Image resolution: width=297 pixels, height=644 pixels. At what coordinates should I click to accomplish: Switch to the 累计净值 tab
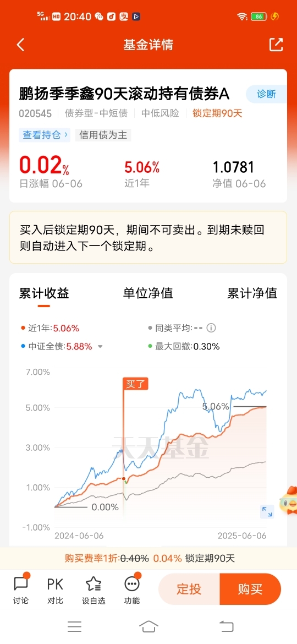coord(252,293)
